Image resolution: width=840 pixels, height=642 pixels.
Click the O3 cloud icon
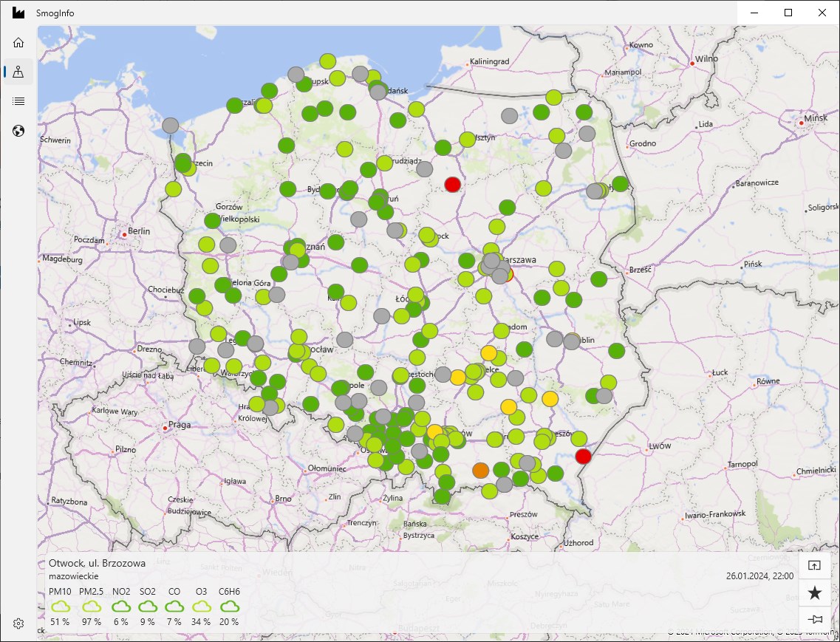point(202,606)
